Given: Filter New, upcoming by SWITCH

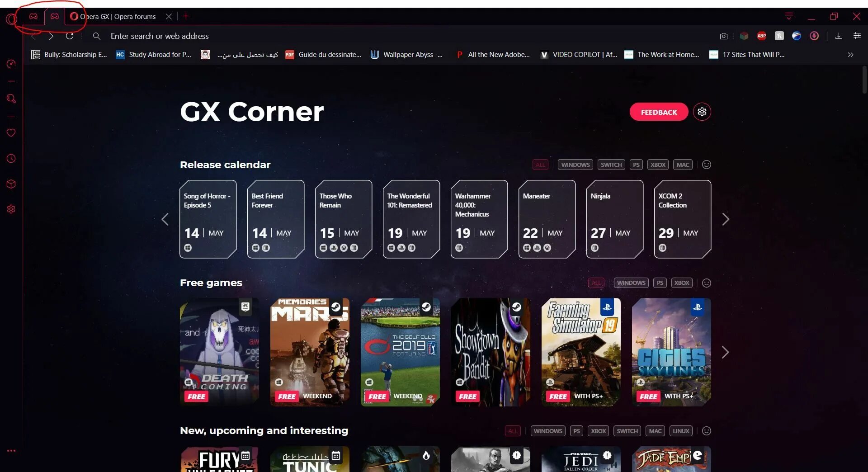Looking at the screenshot, I should [627, 431].
